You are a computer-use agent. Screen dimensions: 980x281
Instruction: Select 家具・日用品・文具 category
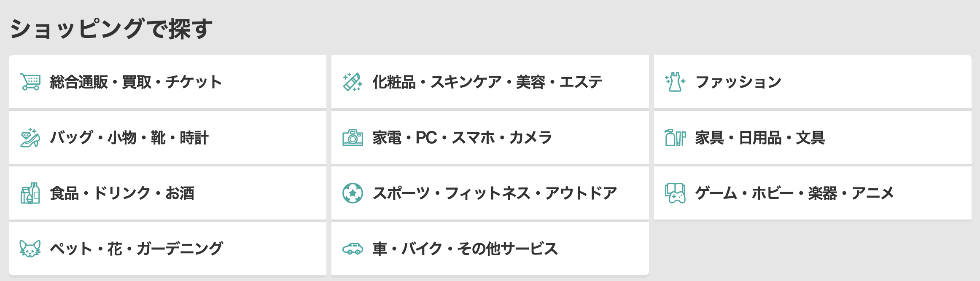813,137
